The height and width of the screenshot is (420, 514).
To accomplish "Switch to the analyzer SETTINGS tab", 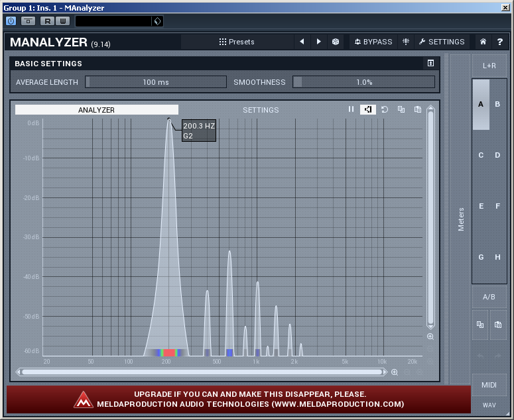I will pyautogui.click(x=261, y=110).
